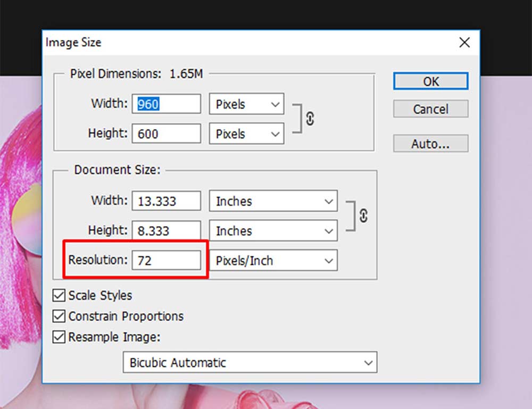Click the document Width field showing 13.333

tap(165, 201)
